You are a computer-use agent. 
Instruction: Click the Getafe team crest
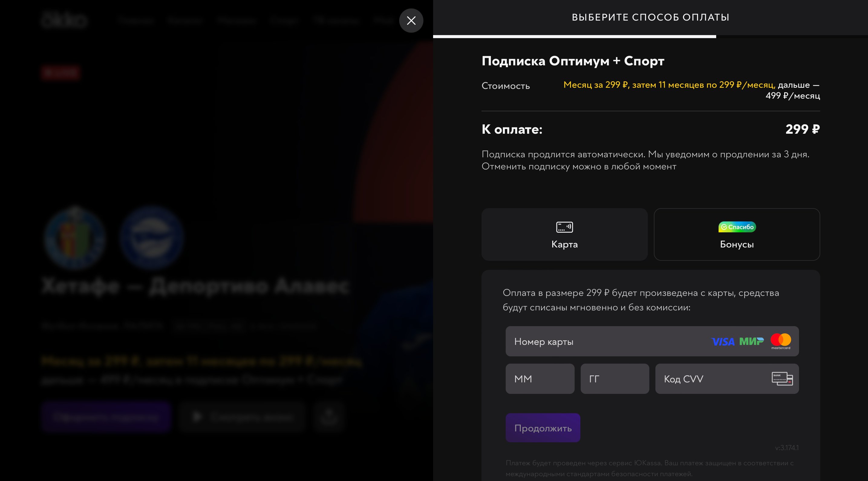[x=75, y=238]
